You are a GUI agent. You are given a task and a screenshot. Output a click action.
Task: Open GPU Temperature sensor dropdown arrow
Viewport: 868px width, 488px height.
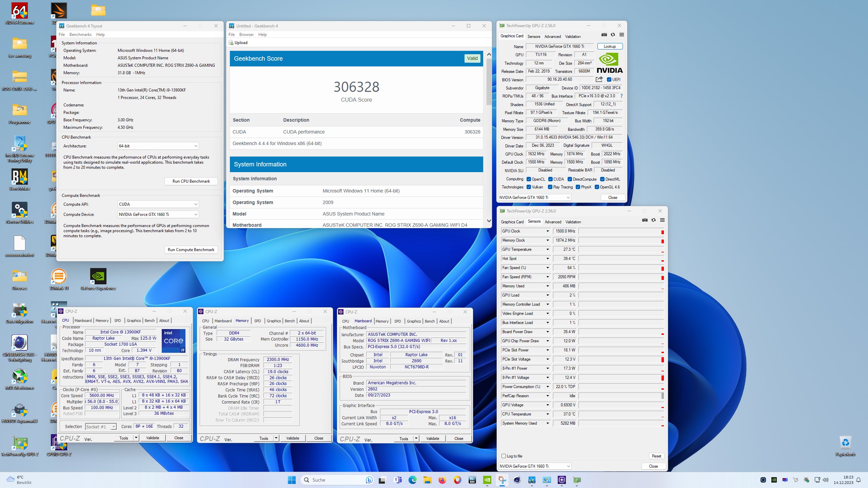(x=548, y=249)
